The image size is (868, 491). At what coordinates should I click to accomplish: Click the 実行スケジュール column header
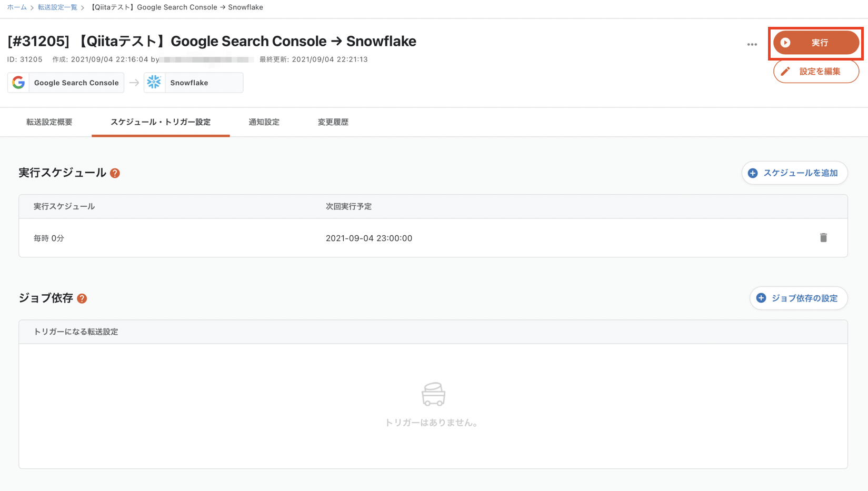click(x=64, y=207)
